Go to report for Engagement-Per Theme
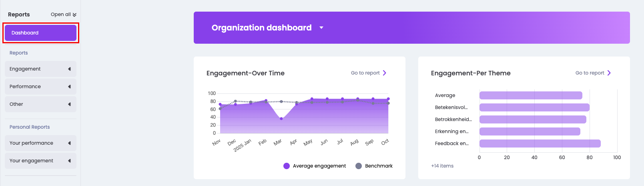Screen dimensions: 644x186 (590, 73)
